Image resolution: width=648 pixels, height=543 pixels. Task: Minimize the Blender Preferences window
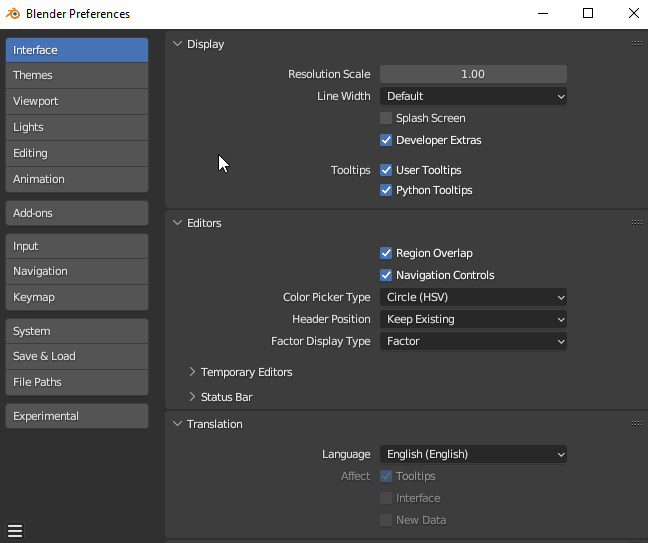pyautogui.click(x=543, y=14)
